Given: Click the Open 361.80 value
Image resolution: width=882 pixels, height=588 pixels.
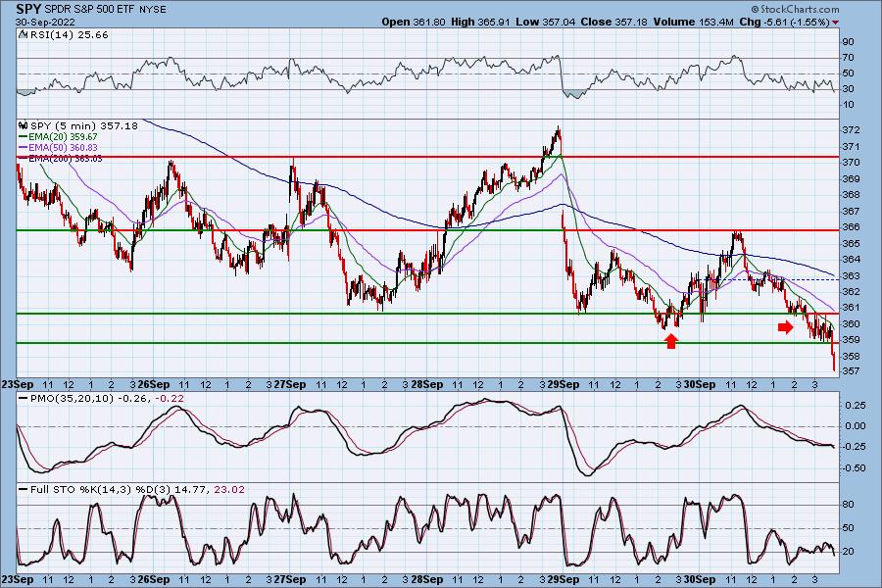Looking at the screenshot, I should pyautogui.click(x=414, y=22).
